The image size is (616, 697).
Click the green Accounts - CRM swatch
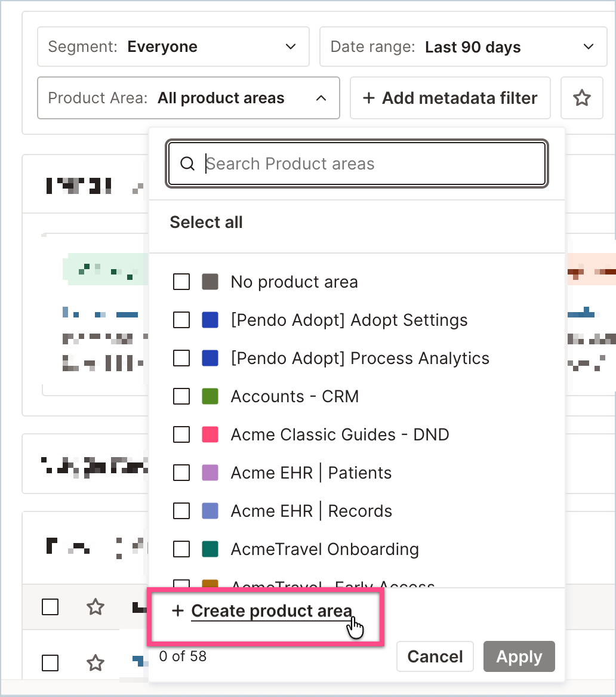[210, 396]
